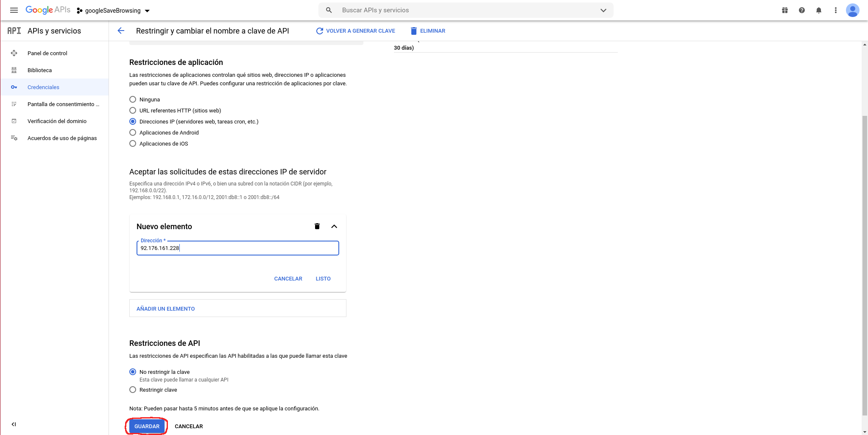868x435 pixels.
Task: Collapse the Nuevo elemento panel
Action: pyautogui.click(x=334, y=226)
